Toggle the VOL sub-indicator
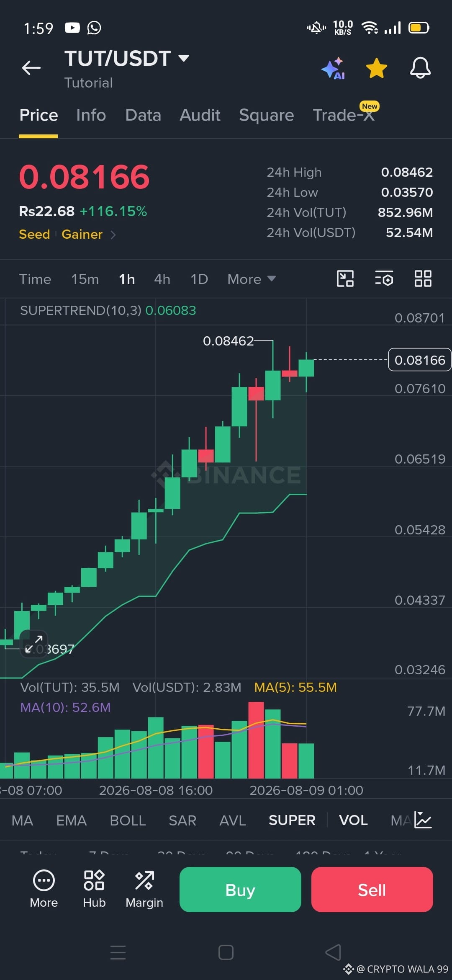 coord(353,820)
